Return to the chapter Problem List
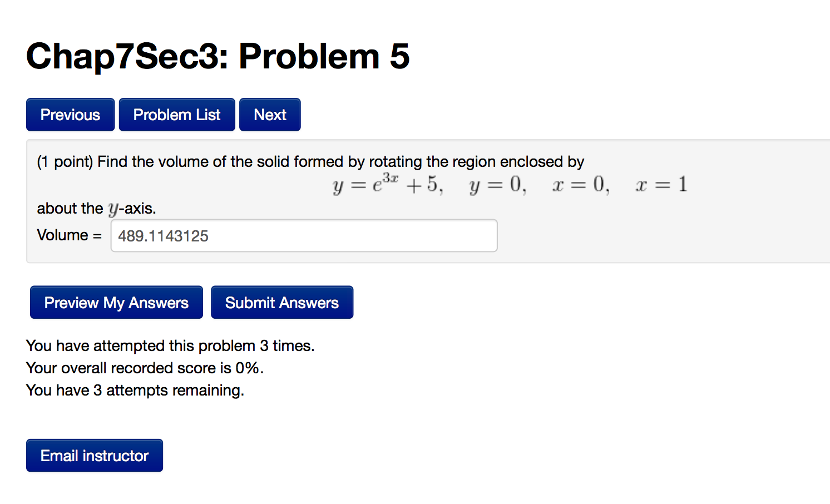This screenshot has width=830, height=504. click(176, 114)
